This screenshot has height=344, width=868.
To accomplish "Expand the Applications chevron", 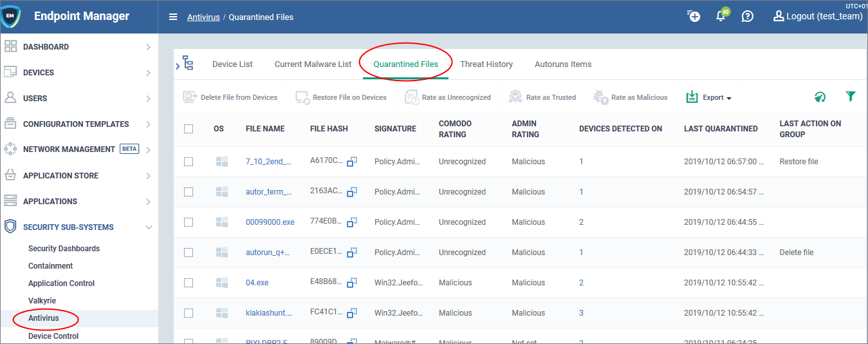I will pos(148,202).
